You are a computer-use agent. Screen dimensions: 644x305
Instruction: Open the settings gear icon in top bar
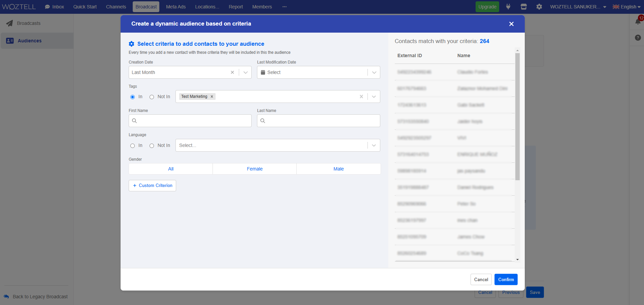click(539, 7)
